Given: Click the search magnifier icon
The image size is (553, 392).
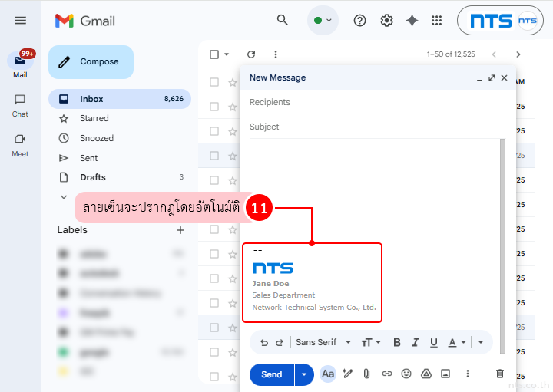Looking at the screenshot, I should (x=282, y=20).
